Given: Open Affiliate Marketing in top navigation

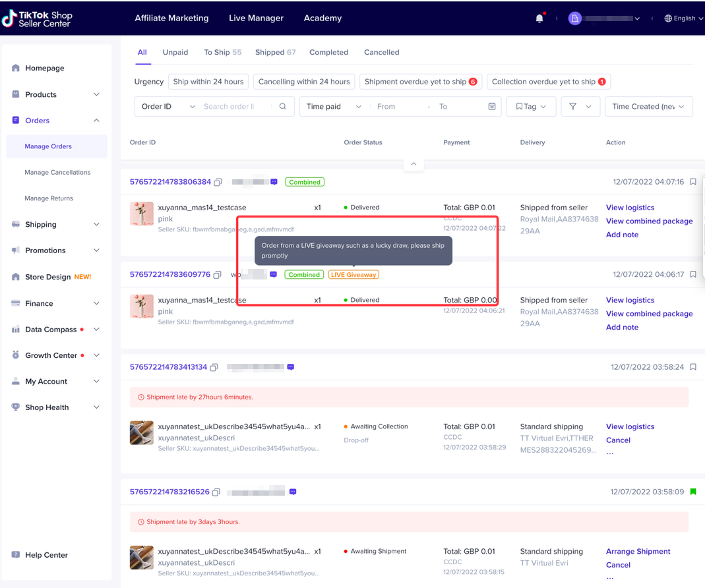Looking at the screenshot, I should click(x=171, y=18).
